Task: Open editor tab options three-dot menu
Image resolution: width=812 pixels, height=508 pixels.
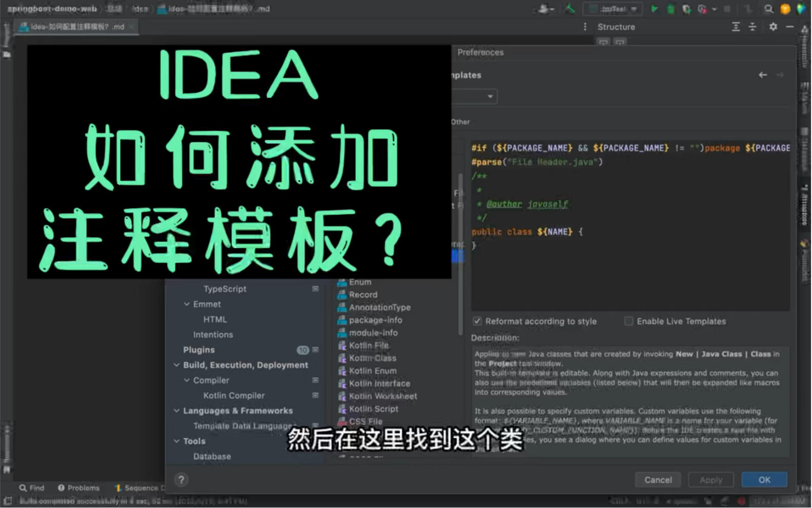Action: point(585,27)
